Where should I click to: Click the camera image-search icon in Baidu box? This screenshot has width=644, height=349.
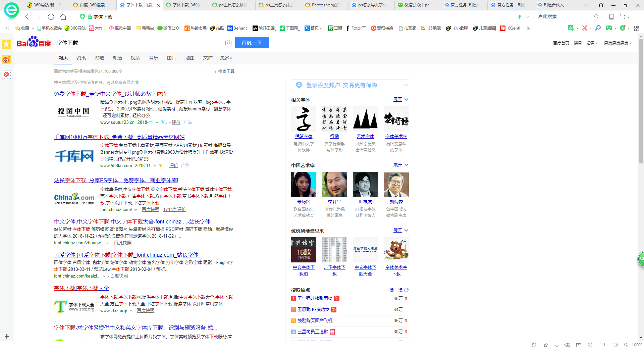point(228,43)
